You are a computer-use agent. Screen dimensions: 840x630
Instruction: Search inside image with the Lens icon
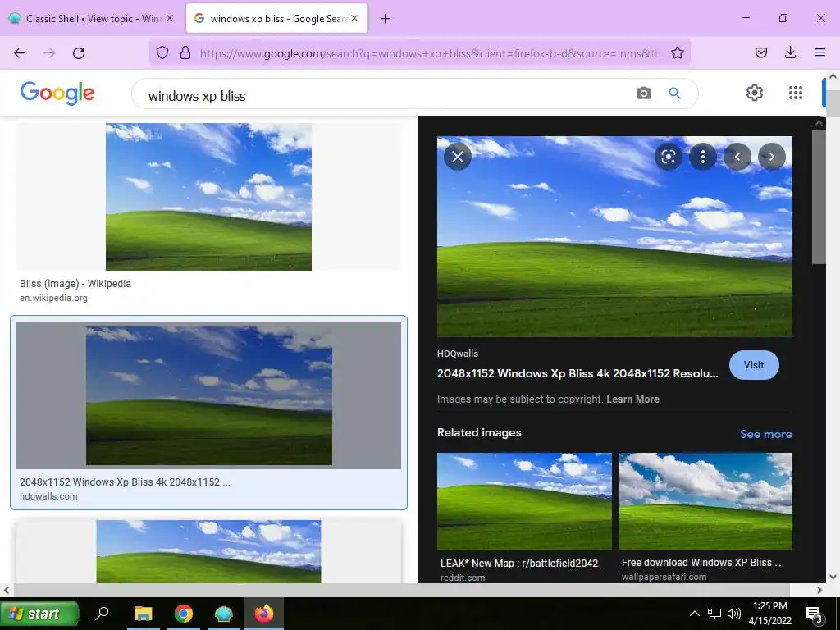point(668,157)
